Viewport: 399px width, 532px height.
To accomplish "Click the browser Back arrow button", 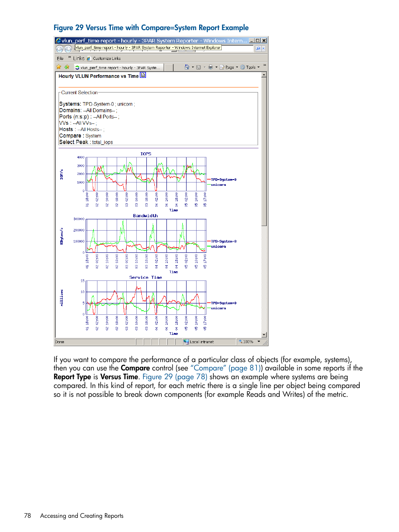I will click(59, 49).
